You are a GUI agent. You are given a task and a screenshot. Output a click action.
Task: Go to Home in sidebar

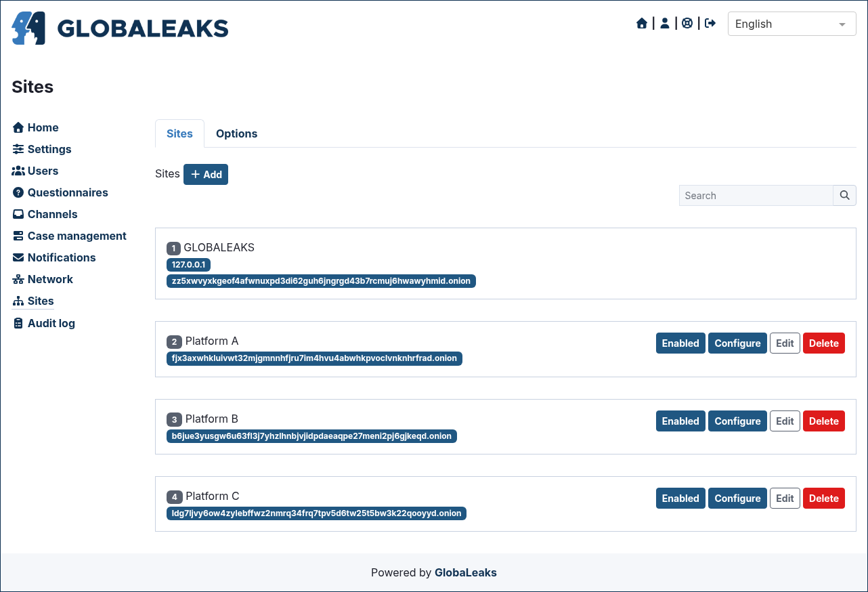pyautogui.click(x=36, y=127)
